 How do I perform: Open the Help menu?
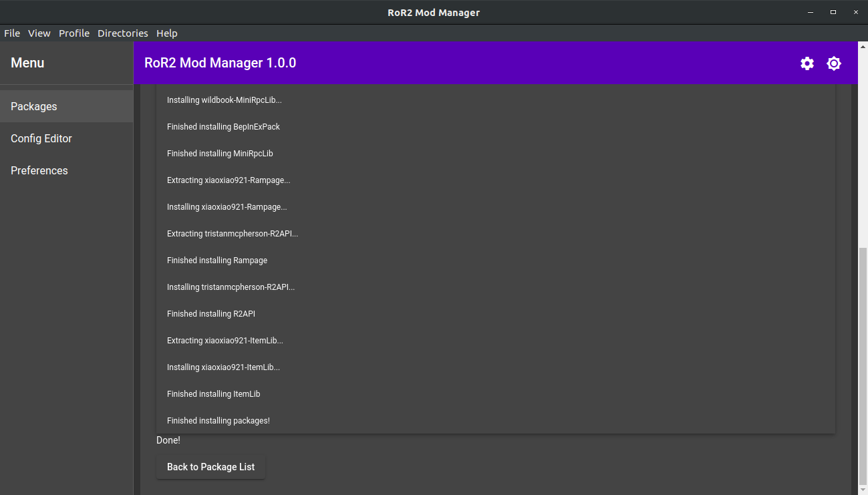[x=167, y=33]
